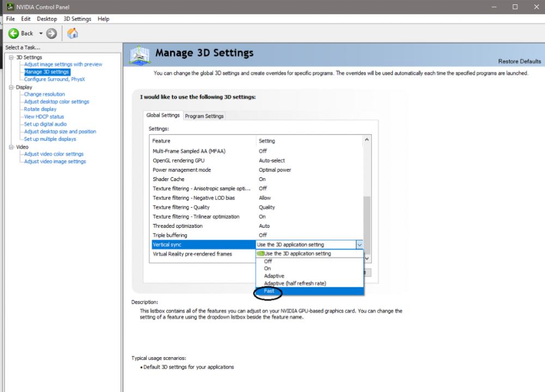The height and width of the screenshot is (392, 545).
Task: Open View HDCP status task
Action: point(44,117)
